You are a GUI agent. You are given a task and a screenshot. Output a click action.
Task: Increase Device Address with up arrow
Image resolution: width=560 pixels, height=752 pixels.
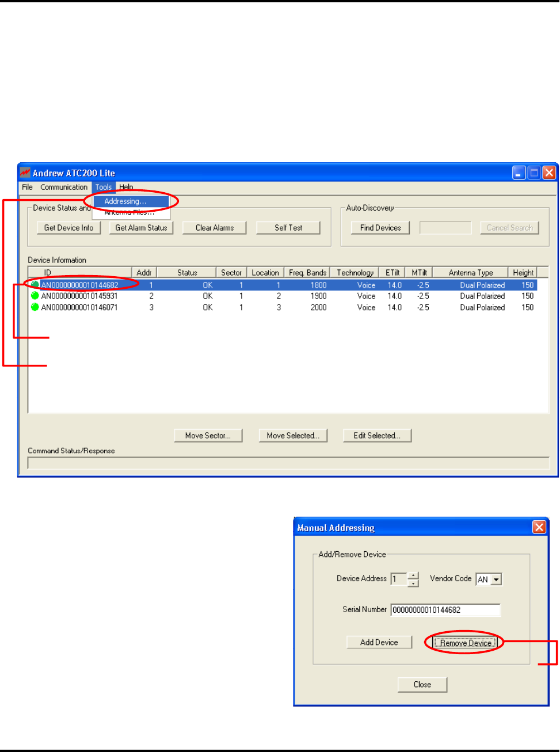413,576
